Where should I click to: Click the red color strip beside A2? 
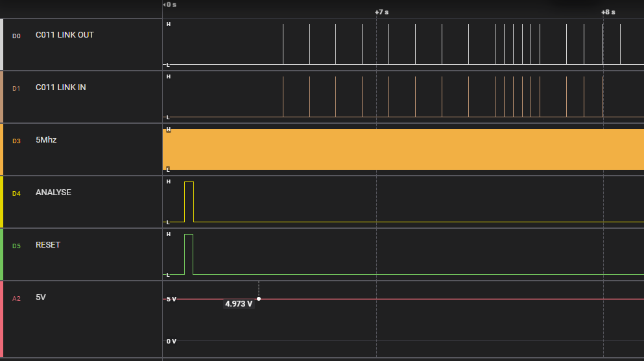[2, 319]
